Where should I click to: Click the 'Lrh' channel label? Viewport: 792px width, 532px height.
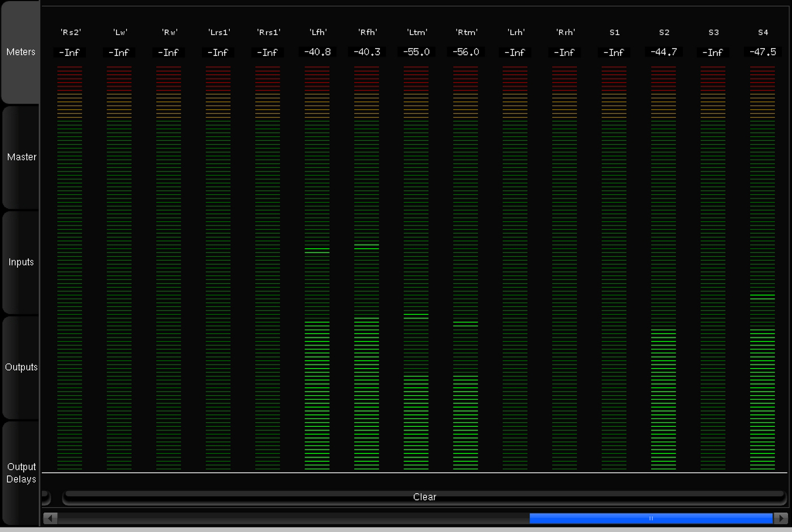[x=515, y=32]
